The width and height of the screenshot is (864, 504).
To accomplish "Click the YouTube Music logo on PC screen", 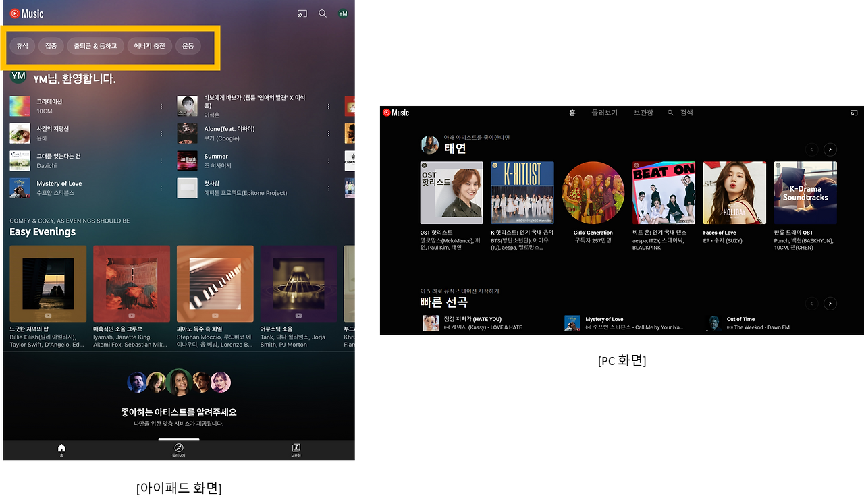I will coord(396,113).
